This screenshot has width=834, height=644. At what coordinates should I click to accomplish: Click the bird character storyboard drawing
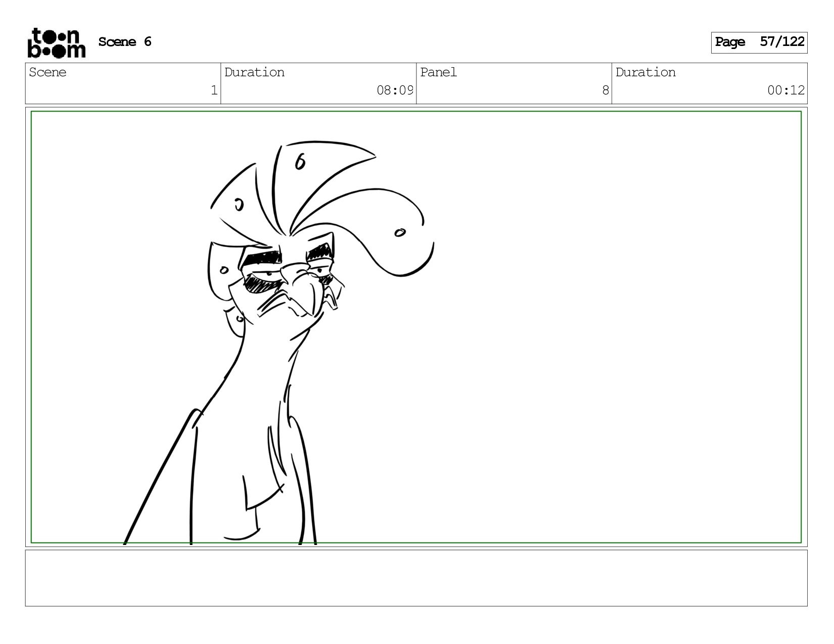pos(278,343)
